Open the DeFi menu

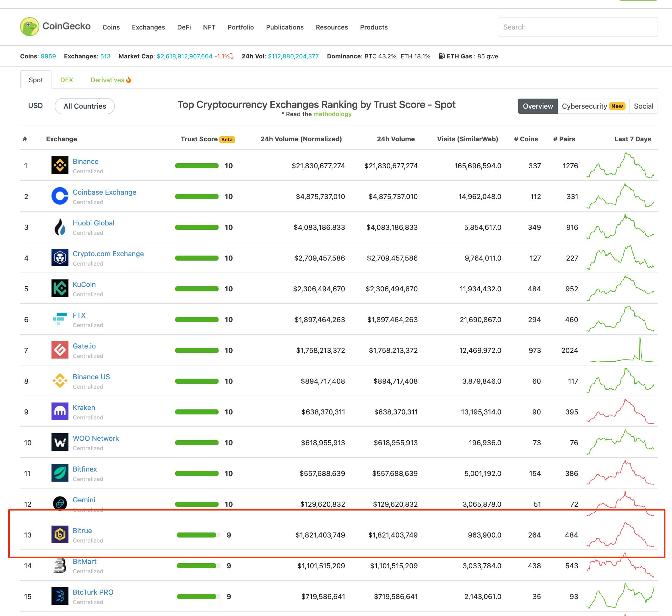click(184, 27)
